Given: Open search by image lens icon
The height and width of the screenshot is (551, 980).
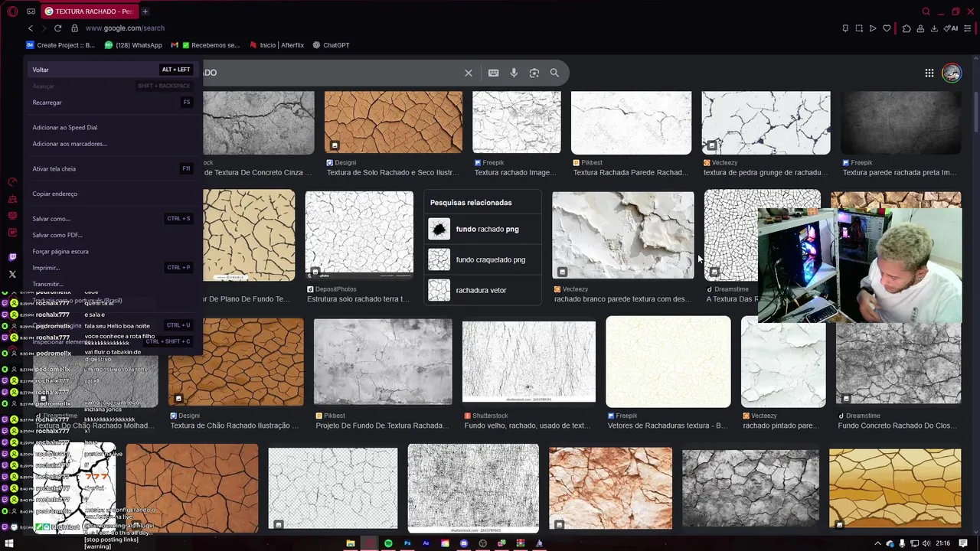Looking at the screenshot, I should click(x=534, y=73).
